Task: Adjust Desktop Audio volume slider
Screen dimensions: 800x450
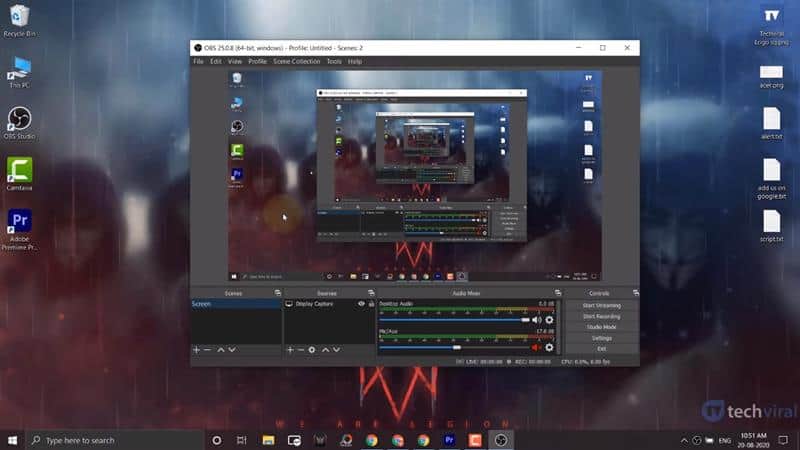Action: (455, 320)
